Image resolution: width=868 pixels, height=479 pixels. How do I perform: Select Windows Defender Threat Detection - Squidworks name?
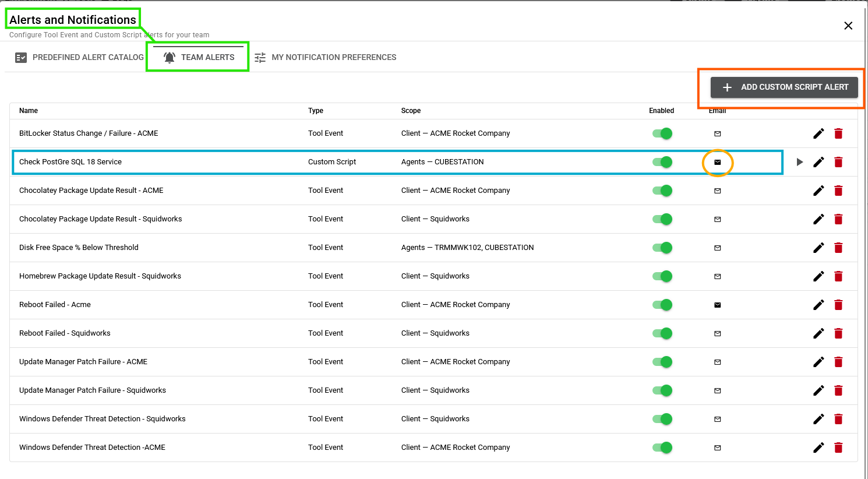(x=103, y=419)
